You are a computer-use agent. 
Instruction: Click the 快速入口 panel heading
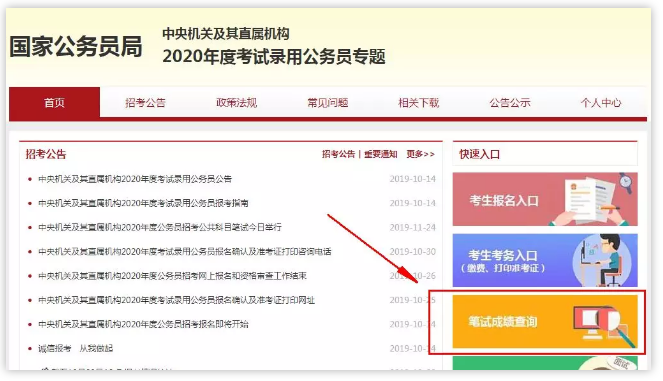[x=480, y=154]
